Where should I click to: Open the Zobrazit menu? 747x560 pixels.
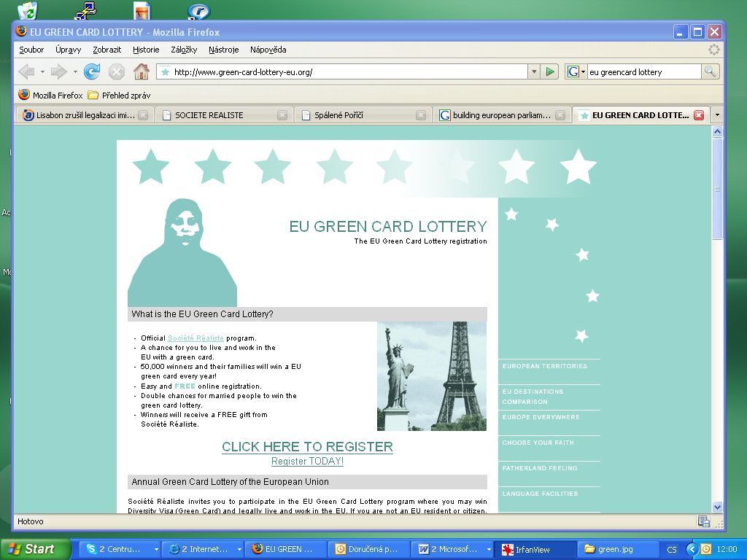point(107,50)
